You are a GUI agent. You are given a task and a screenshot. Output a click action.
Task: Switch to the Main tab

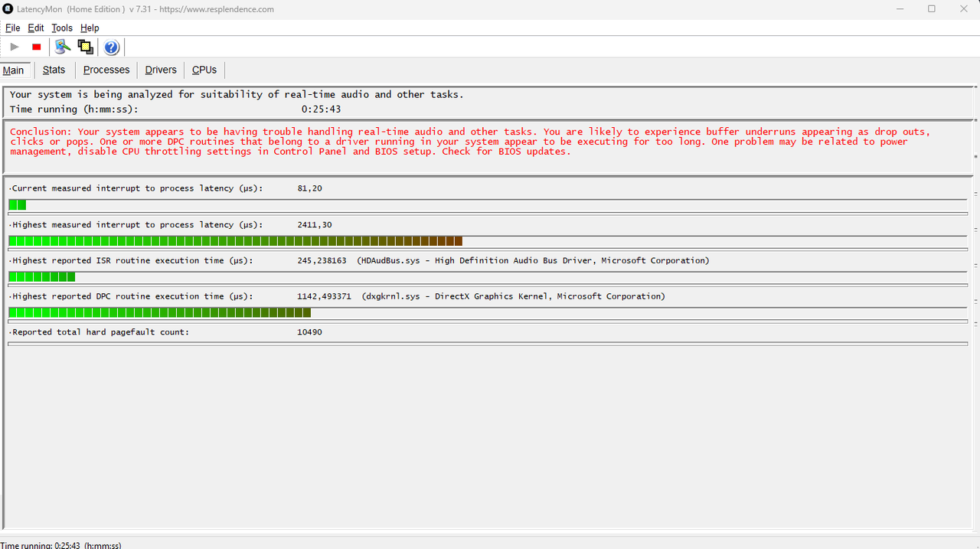tap(14, 70)
